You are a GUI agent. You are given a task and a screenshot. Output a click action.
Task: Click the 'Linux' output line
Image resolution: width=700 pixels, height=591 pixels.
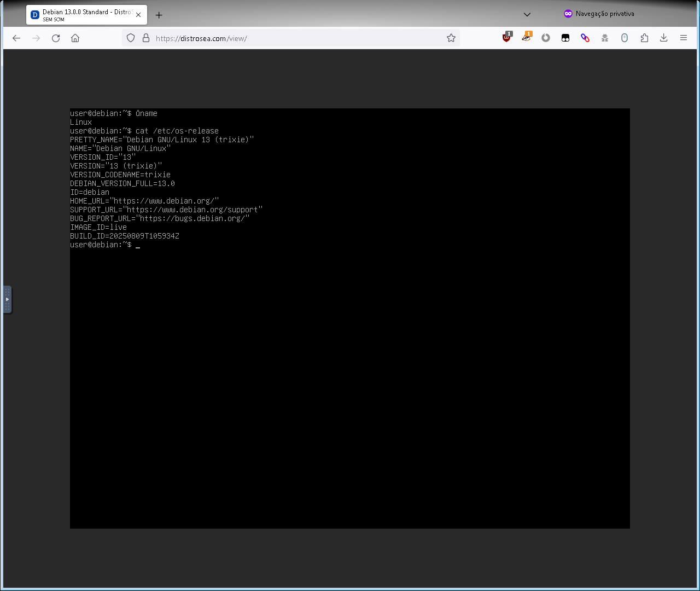pyautogui.click(x=81, y=122)
